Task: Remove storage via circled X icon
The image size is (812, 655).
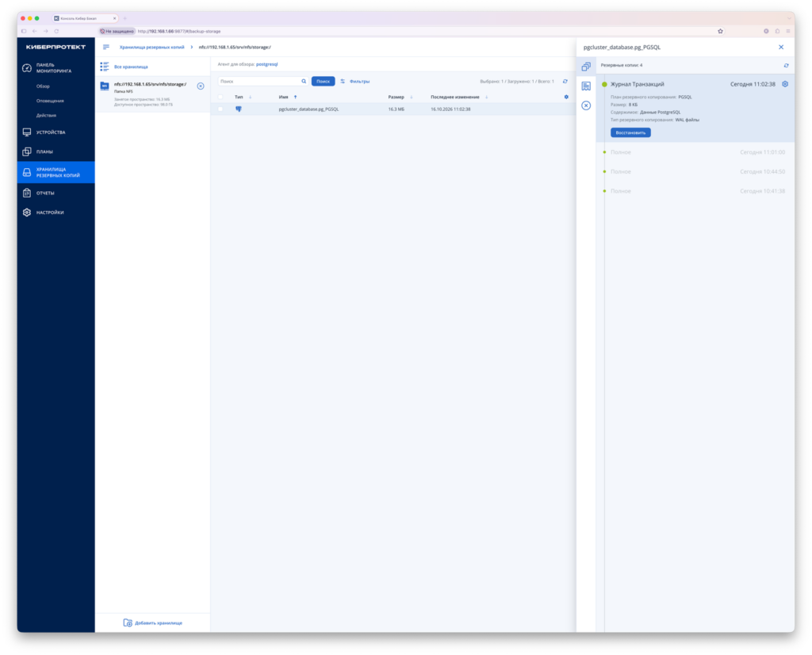Action: click(201, 86)
